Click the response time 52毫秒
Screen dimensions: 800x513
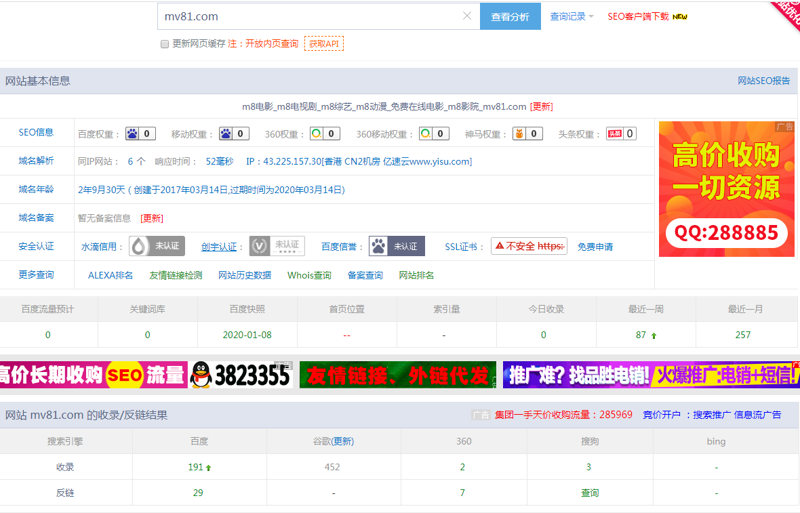(x=219, y=161)
